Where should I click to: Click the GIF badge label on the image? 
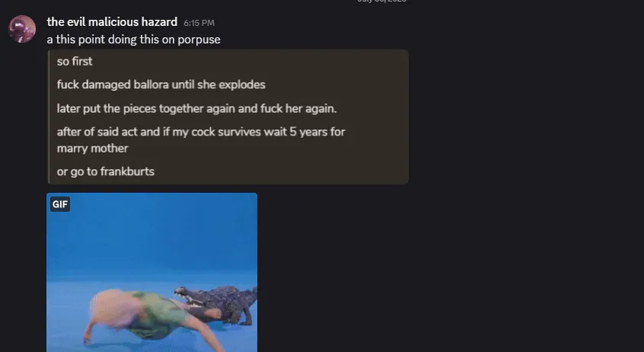tap(60, 204)
